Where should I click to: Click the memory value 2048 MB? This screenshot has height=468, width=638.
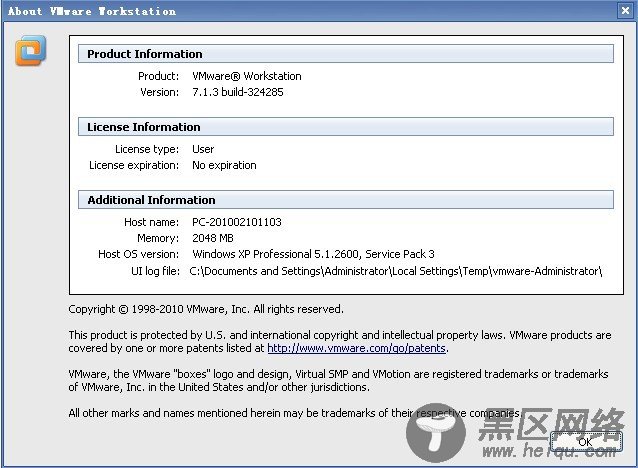(213, 238)
